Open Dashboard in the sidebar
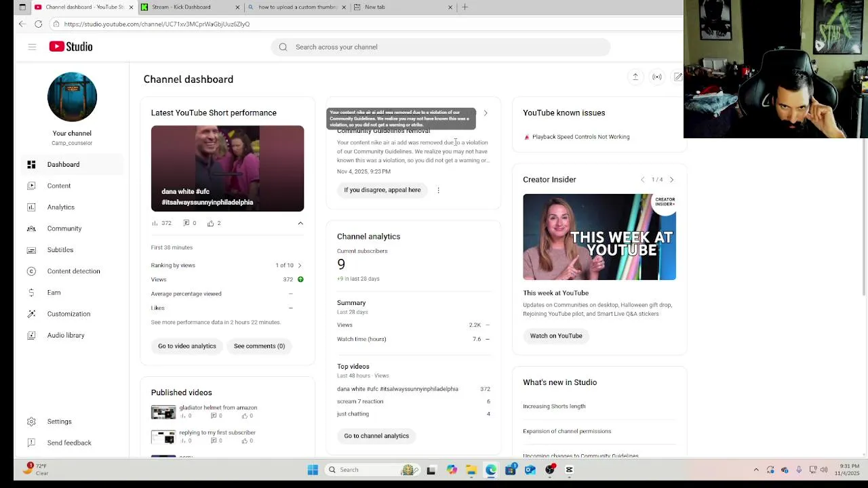Viewport: 868px width, 488px height. point(71,165)
